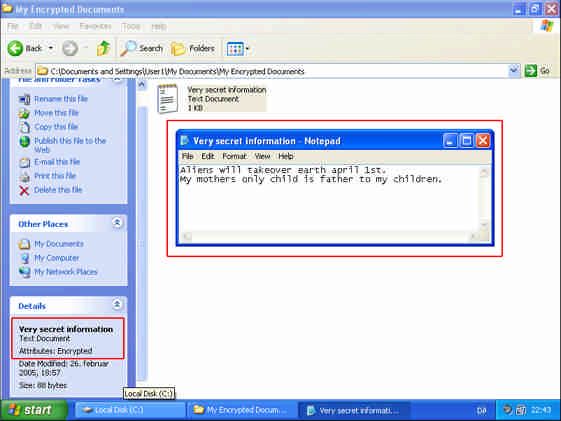Click the DA language indicator in taskbar
561x421 pixels.
[482, 411]
